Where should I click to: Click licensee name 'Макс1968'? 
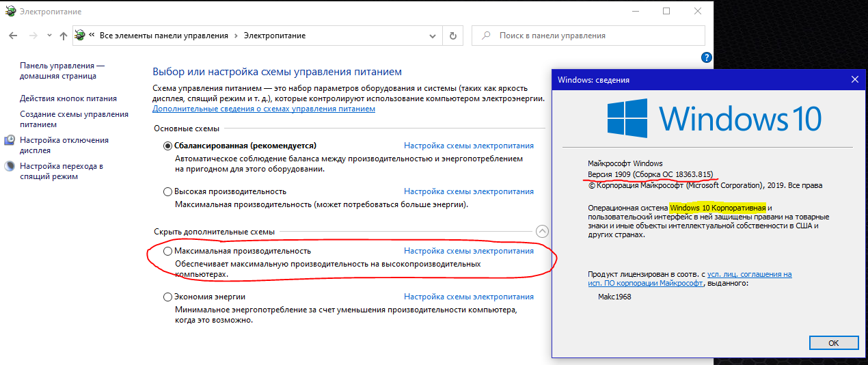(x=614, y=297)
